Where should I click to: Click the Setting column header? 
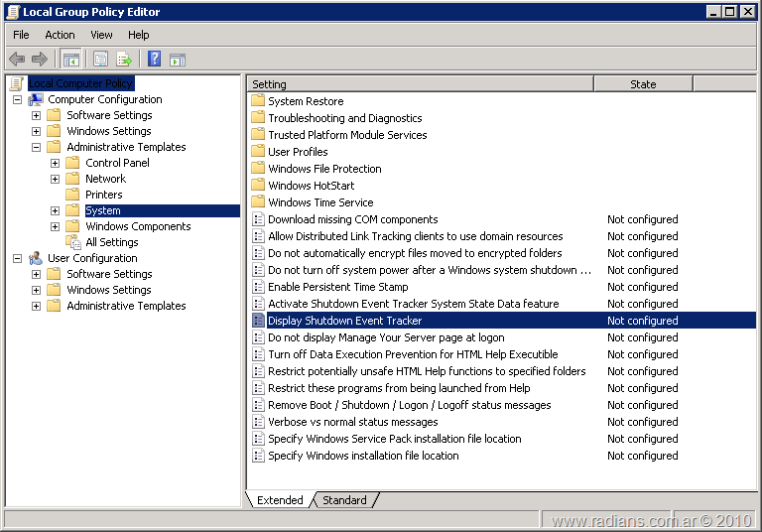click(x=419, y=84)
